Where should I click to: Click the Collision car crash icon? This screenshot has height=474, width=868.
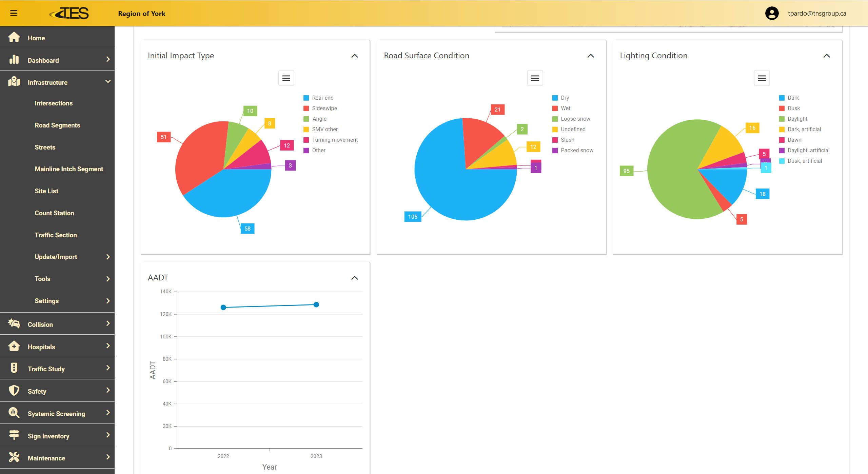tap(14, 323)
